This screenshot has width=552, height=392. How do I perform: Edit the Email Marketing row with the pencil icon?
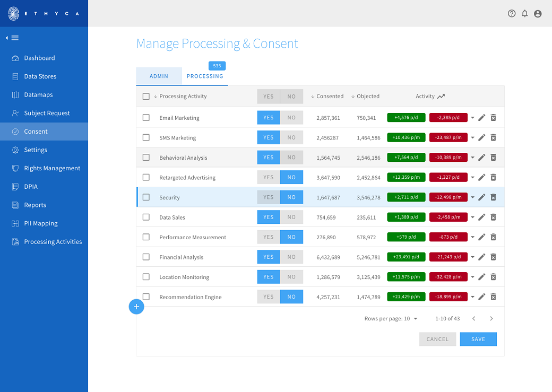tap(481, 117)
